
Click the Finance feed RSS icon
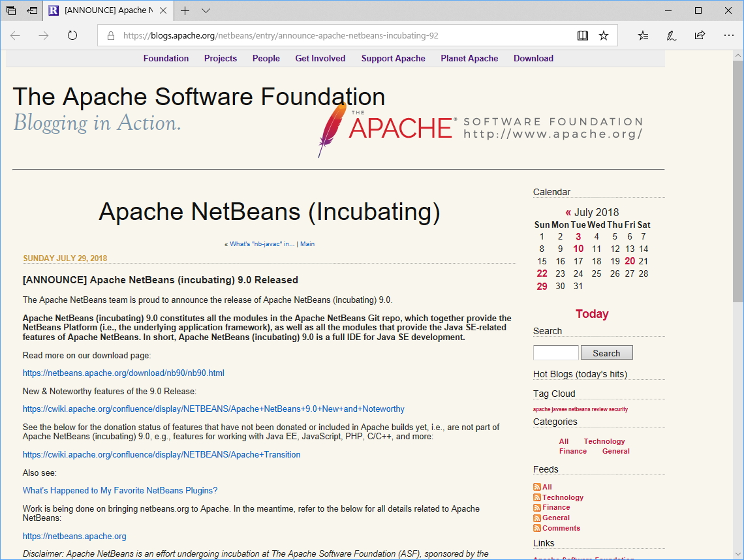click(x=536, y=507)
